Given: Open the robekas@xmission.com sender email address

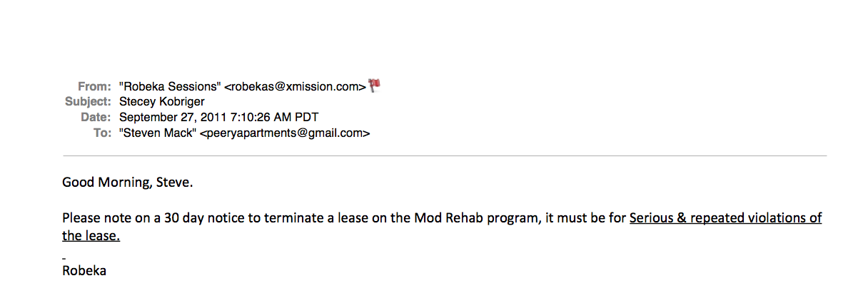Looking at the screenshot, I should pyautogui.click(x=295, y=86).
